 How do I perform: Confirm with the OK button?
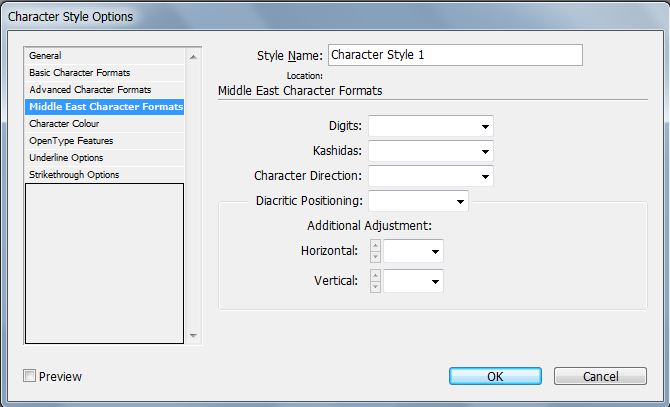pos(494,376)
